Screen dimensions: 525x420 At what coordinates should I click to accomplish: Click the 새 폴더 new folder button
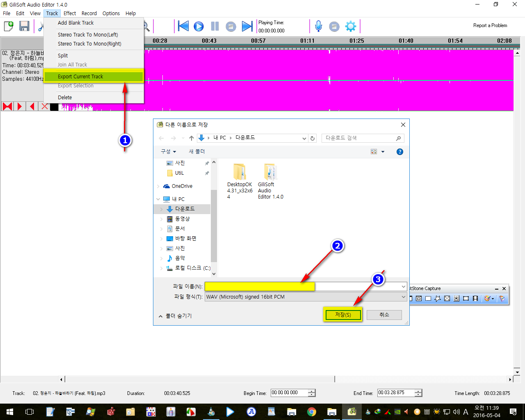point(197,152)
